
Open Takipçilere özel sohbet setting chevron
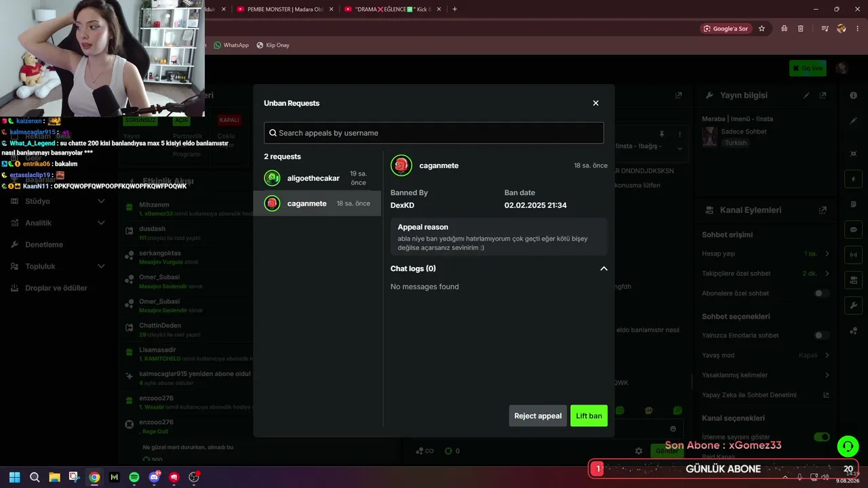coord(827,274)
